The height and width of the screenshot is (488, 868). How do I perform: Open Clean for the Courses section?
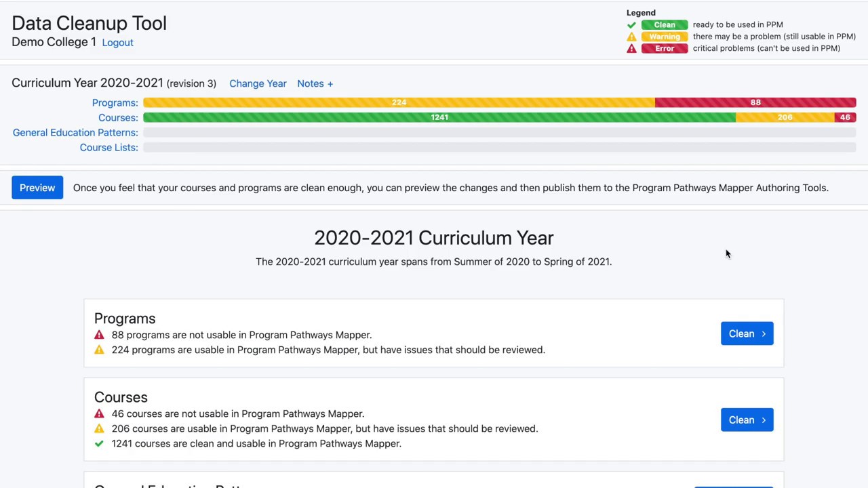747,420
